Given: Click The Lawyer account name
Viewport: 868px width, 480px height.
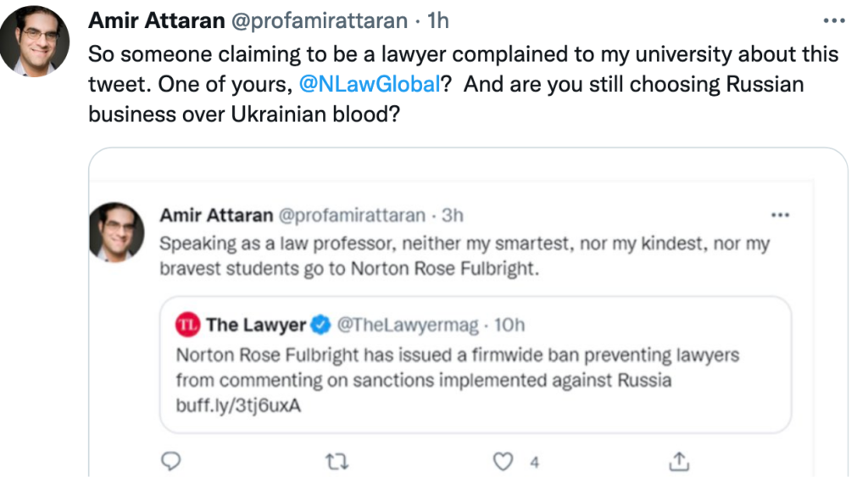Looking at the screenshot, I should click(x=255, y=325).
